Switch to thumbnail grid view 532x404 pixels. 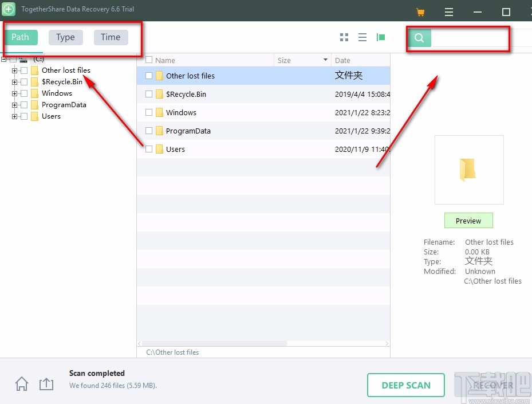click(344, 37)
